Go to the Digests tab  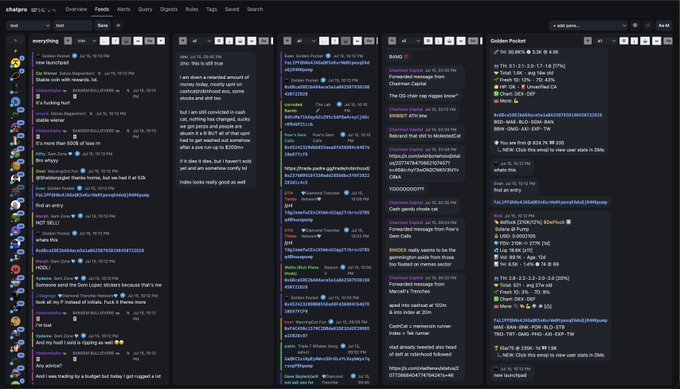click(169, 9)
